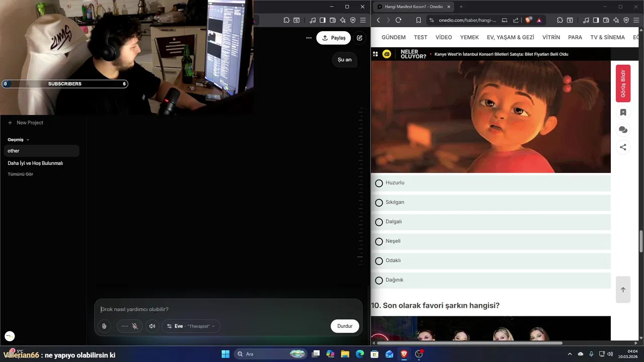
Task: Bookmark page via address bar icon
Action: click(x=419, y=20)
